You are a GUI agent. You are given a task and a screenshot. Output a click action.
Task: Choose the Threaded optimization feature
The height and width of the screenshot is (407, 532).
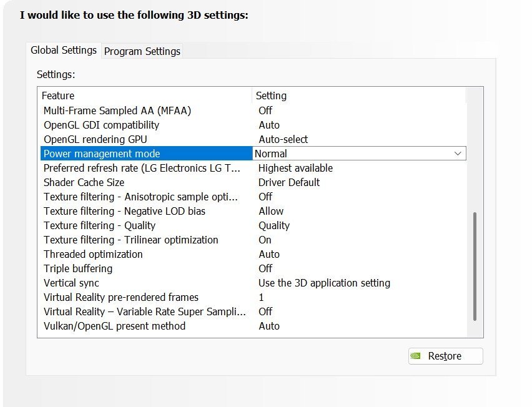[253, 254]
